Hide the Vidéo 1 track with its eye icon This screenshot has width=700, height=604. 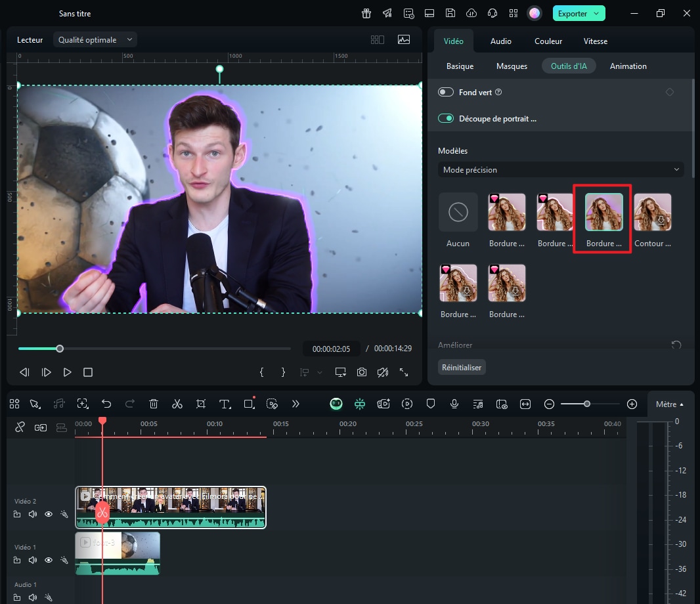click(49, 560)
